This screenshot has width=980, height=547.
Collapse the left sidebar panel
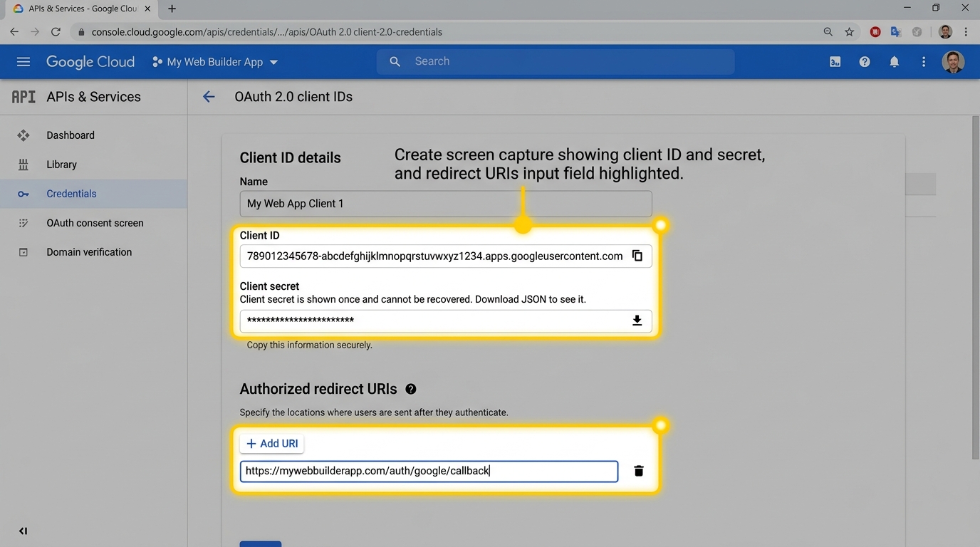point(23,531)
